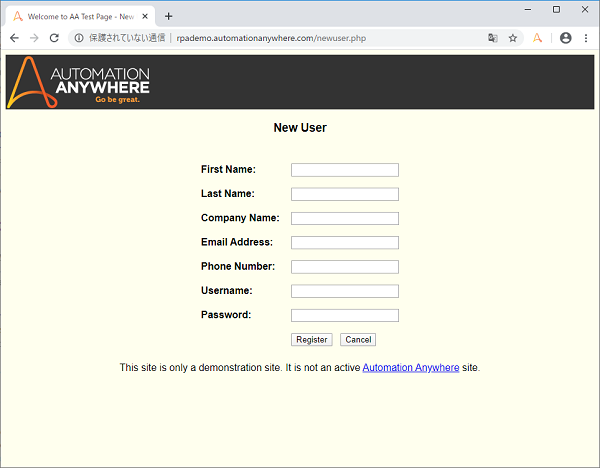This screenshot has width=600, height=468.
Task: Focus the Phone Number field
Action: coord(345,267)
